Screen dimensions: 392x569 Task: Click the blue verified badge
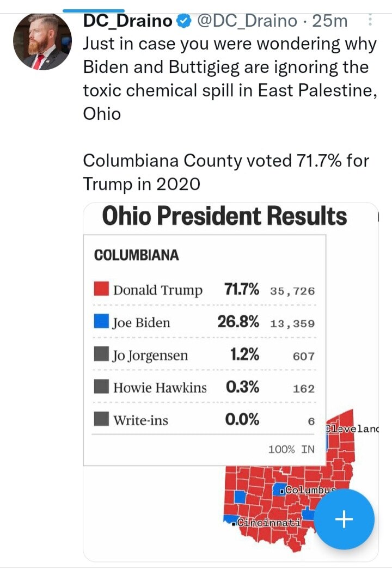(x=185, y=22)
